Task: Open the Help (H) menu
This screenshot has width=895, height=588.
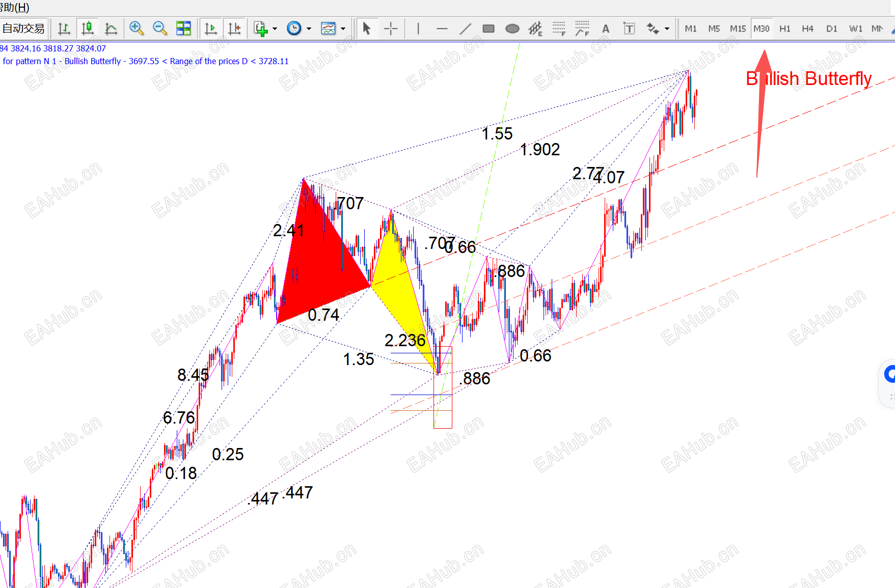Action: pos(15,7)
